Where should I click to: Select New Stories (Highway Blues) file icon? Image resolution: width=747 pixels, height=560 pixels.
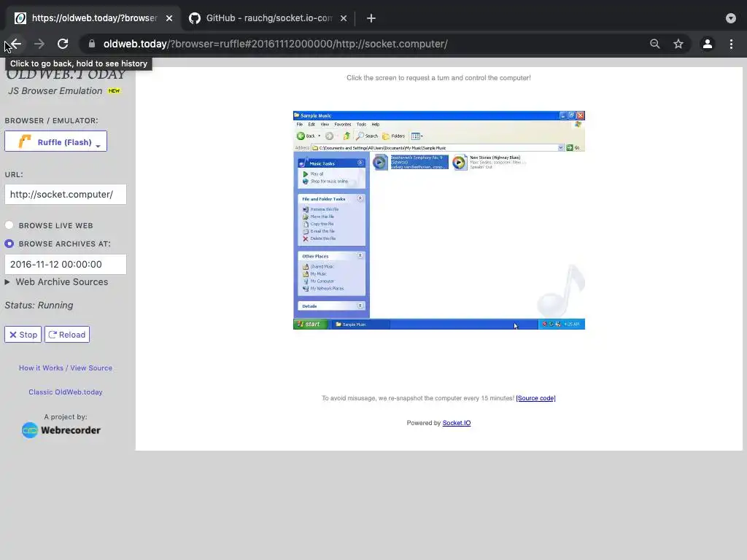[x=460, y=163]
